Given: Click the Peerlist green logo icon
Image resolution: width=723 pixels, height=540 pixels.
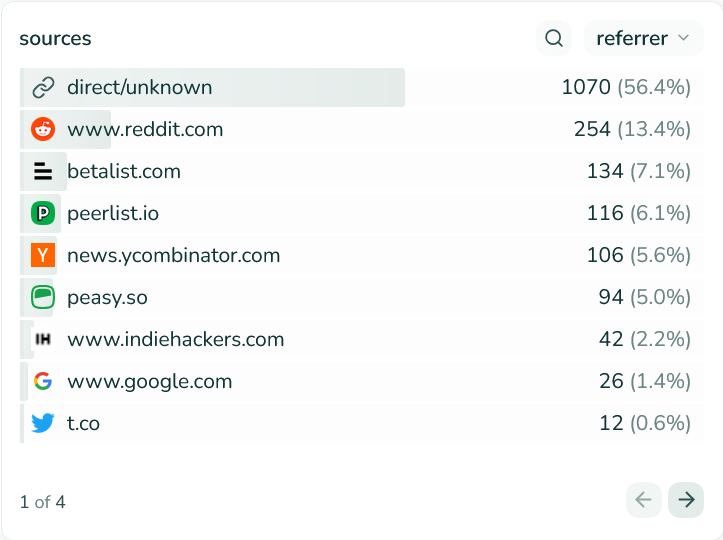Looking at the screenshot, I should (x=43, y=214).
